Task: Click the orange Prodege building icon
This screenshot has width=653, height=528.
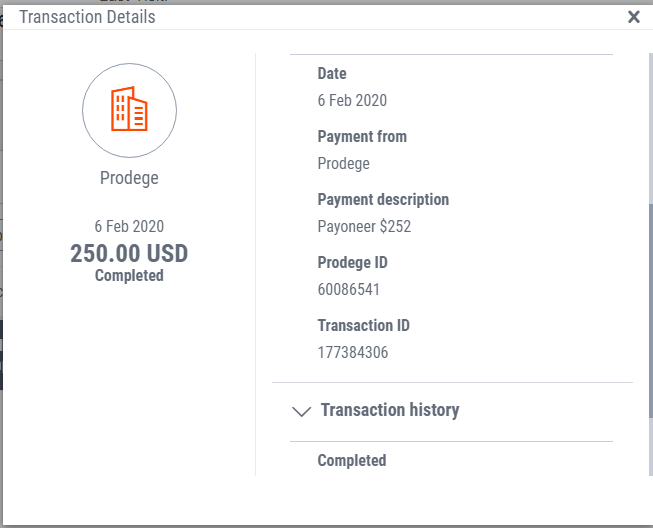Action: [129, 109]
